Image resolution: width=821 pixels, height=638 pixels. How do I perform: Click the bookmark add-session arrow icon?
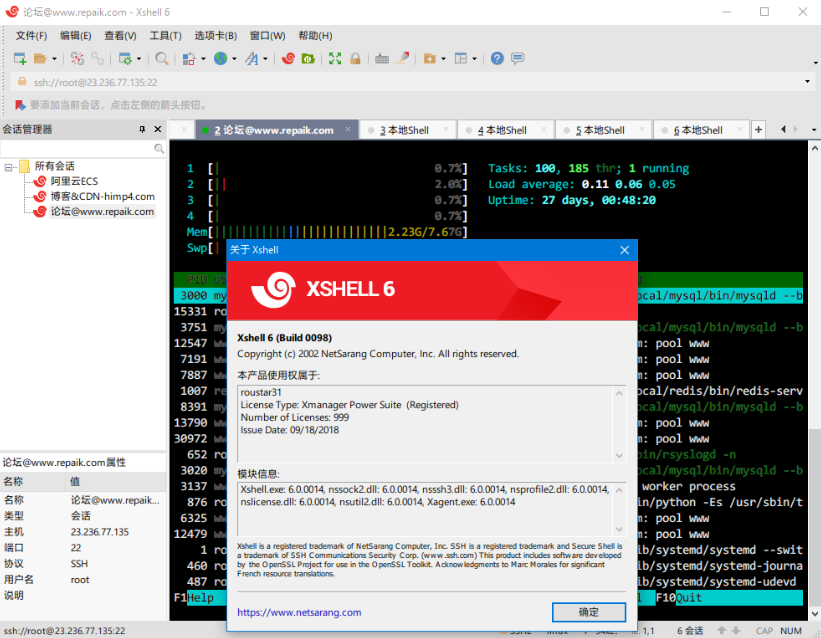point(20,105)
